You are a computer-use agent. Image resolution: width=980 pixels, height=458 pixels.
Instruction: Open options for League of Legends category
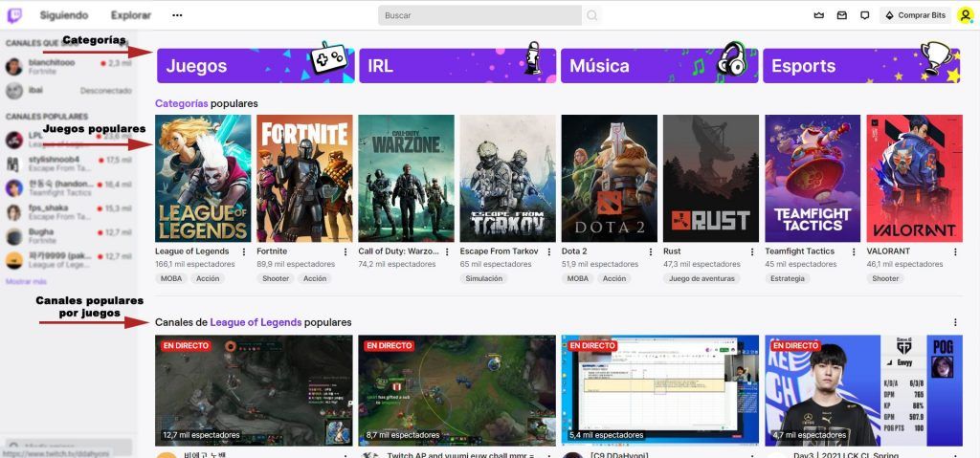(x=244, y=251)
